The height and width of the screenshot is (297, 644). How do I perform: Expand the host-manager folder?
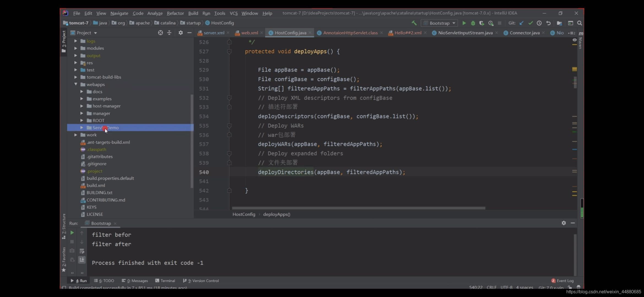81,106
